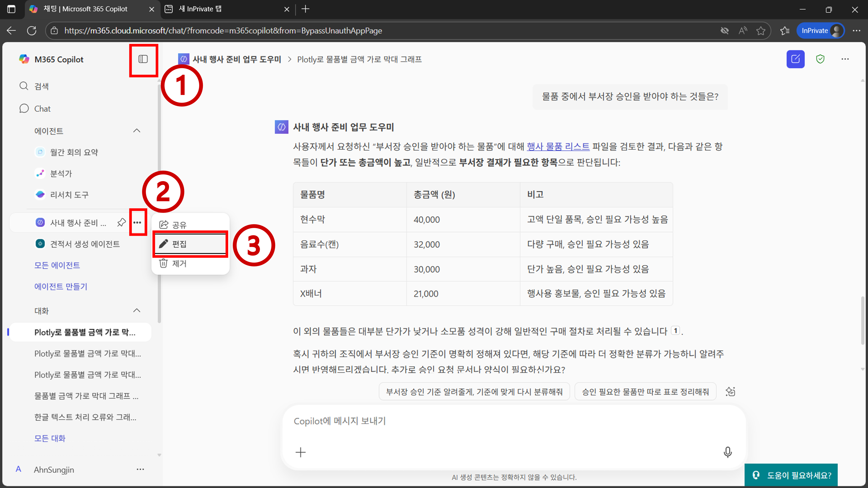Open more options for 사내 행사 준비 agent
Viewport: 868px width, 488px height.
[137, 222]
